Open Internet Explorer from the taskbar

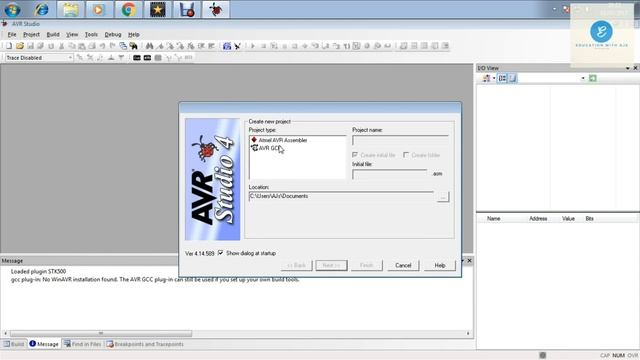(x=42, y=9)
